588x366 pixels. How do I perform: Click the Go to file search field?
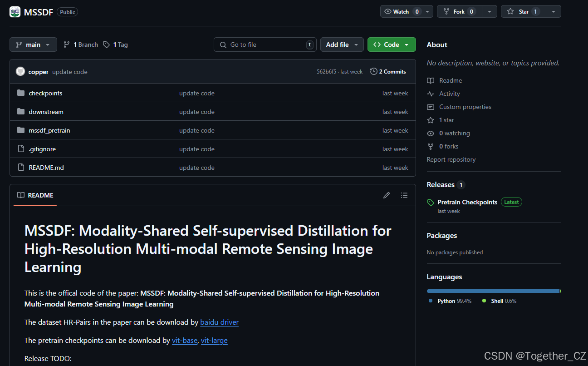(x=265, y=45)
